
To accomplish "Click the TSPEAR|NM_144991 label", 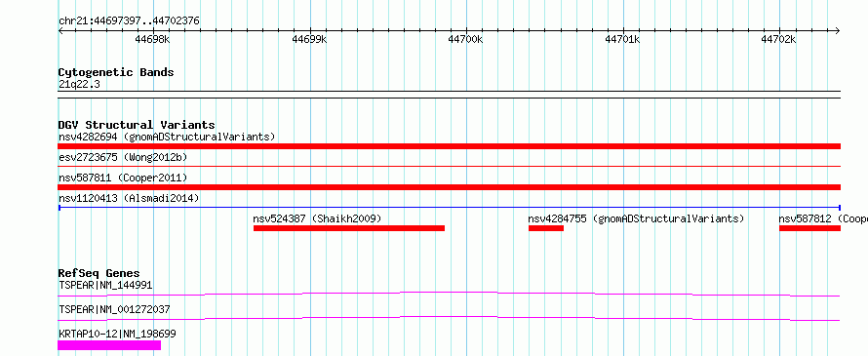I will tap(105, 285).
